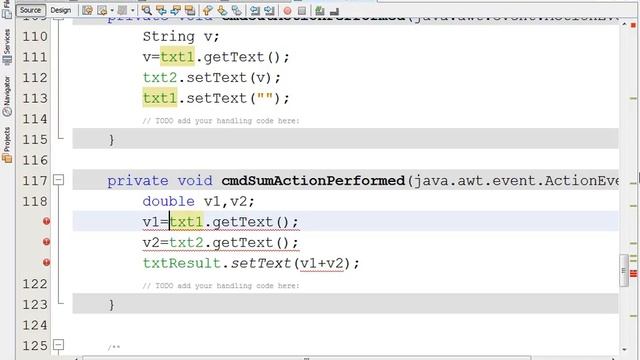Click the Back navigation icon
Viewport: 640px width, 360px height.
[x=102, y=11]
